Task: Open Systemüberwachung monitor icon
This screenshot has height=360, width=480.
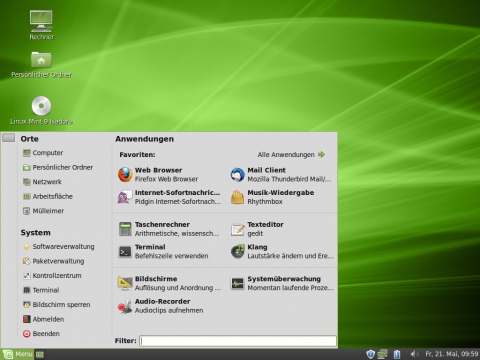Action: click(x=238, y=283)
